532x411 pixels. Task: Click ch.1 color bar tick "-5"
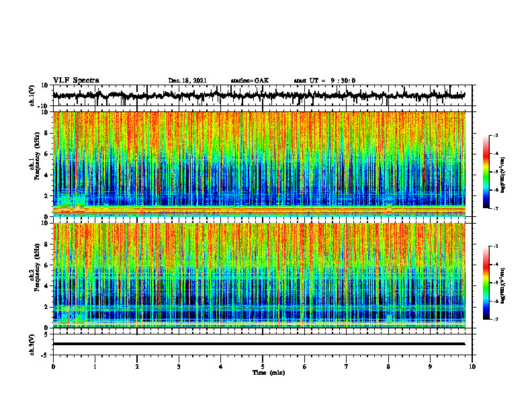click(496, 172)
